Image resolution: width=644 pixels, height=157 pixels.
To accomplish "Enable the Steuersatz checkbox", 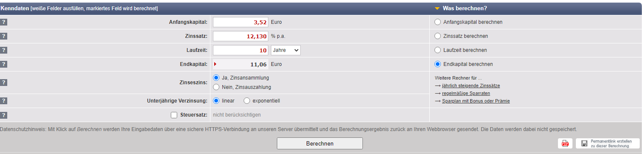I will (174, 115).
